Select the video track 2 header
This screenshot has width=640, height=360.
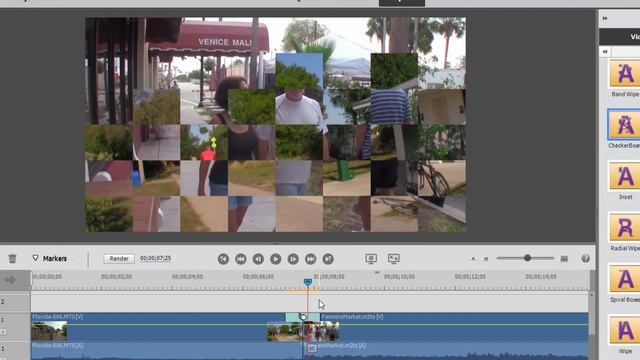15,302
